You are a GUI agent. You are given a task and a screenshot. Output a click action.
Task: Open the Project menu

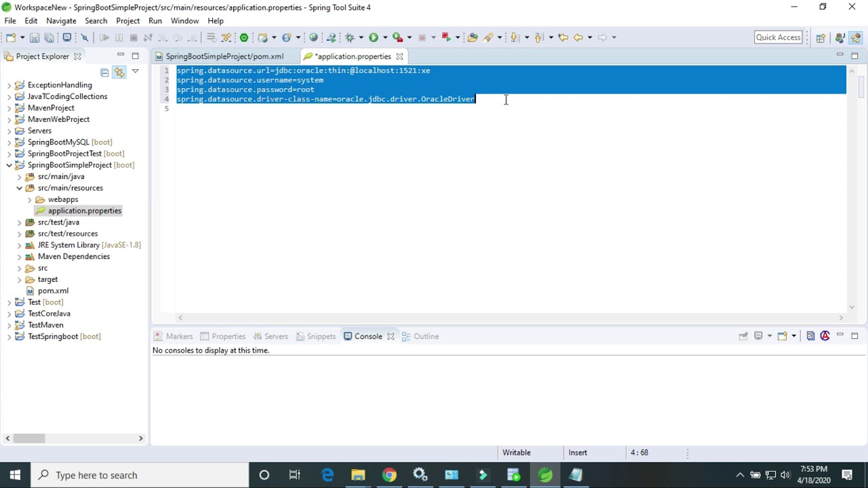click(127, 21)
